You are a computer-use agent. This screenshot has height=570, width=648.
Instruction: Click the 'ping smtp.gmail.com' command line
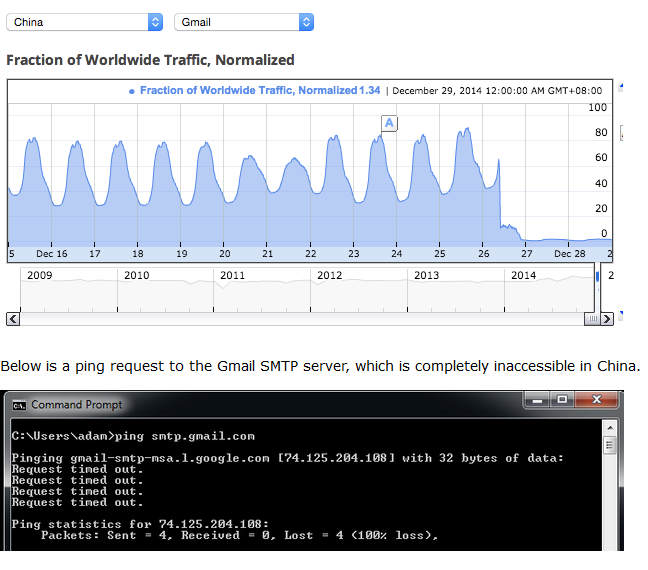(133, 436)
